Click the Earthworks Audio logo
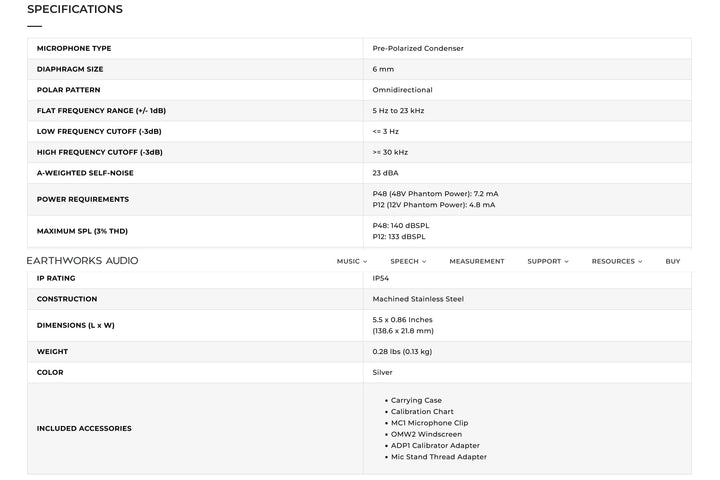 click(x=82, y=261)
